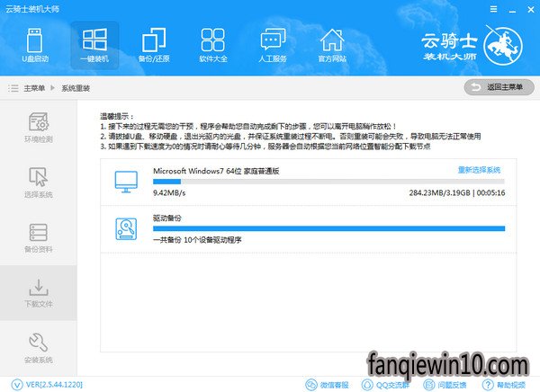This screenshot has height=392, width=540.
Task: Click the monitor icon for Windows7 download
Action: [126, 182]
